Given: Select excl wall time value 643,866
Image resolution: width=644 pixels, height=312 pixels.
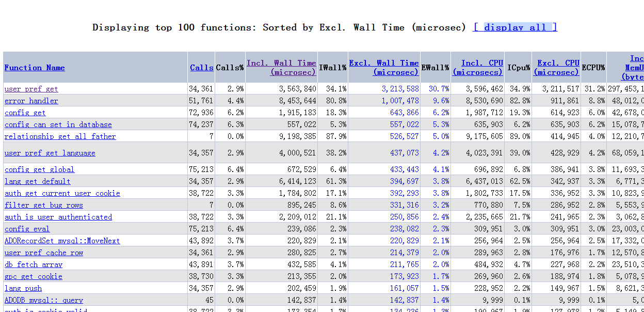Looking at the screenshot, I should [405, 113].
